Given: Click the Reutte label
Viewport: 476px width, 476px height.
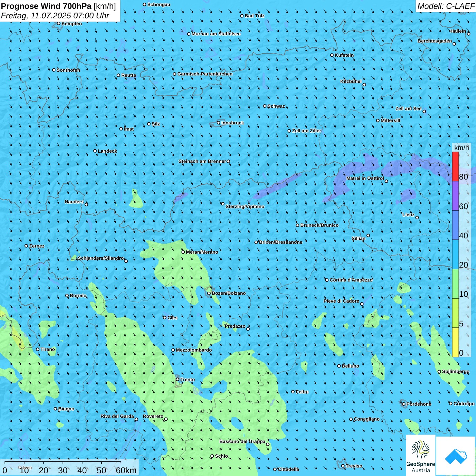Looking at the screenshot, I should [x=129, y=75].
